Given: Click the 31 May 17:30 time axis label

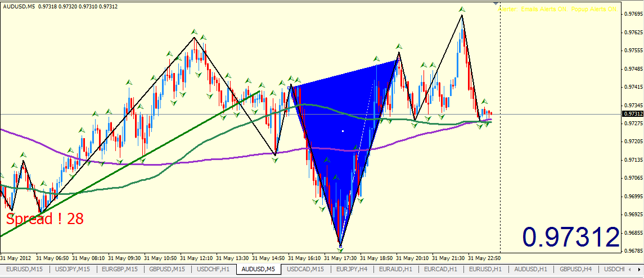Looking at the screenshot, I should (x=341, y=259).
